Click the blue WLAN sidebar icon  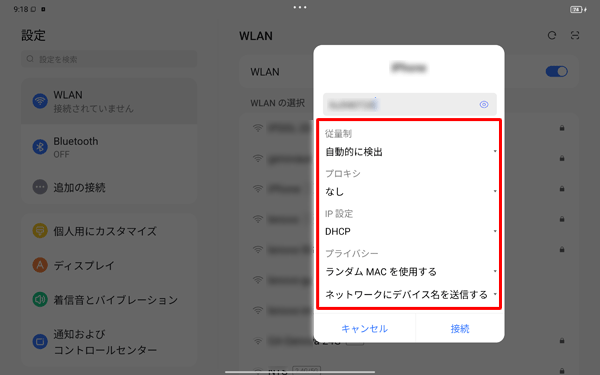click(40, 101)
